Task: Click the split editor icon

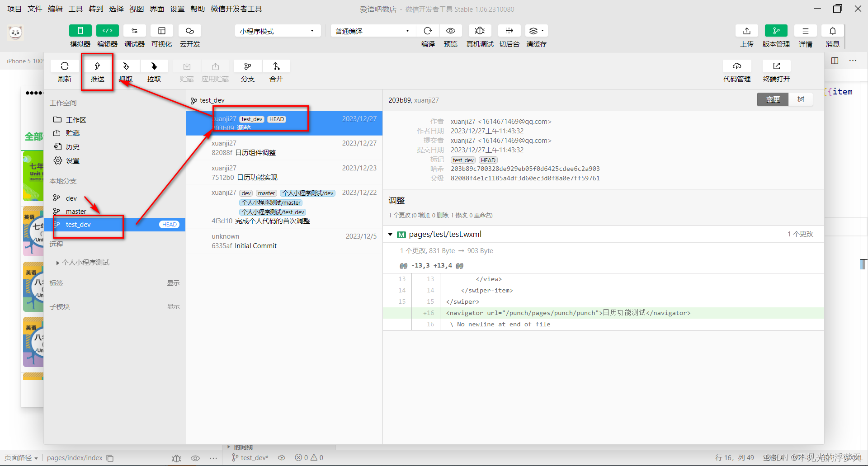Action: [835, 61]
